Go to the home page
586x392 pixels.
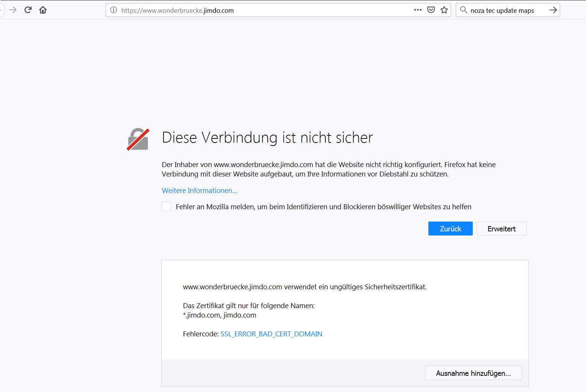coord(43,10)
